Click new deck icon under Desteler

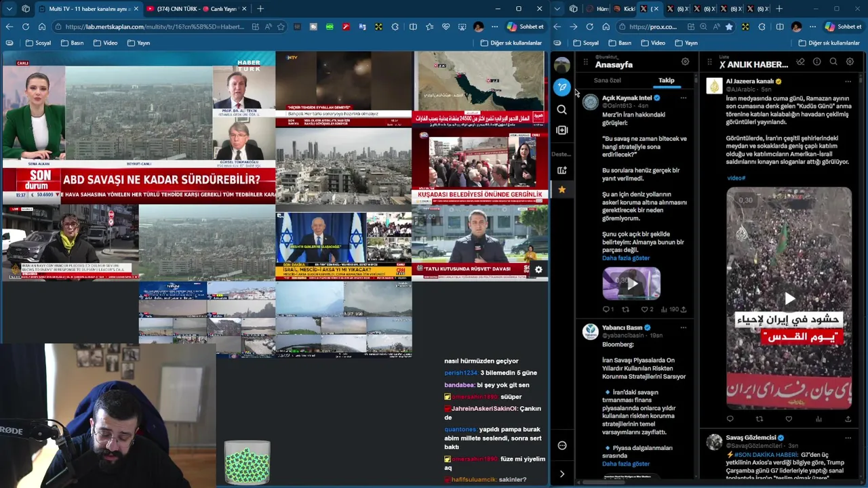tap(561, 170)
